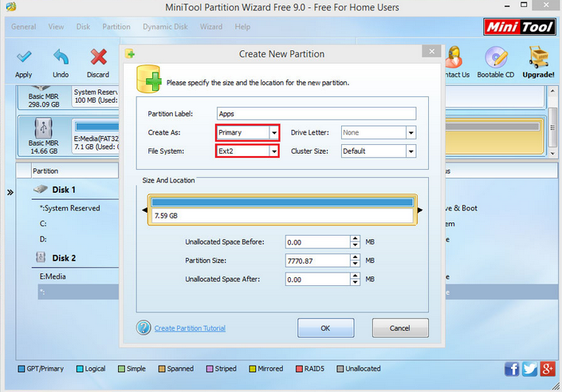This screenshot has height=392, width=562.
Task: Open the Create Partition Tutorial link
Action: [x=190, y=328]
